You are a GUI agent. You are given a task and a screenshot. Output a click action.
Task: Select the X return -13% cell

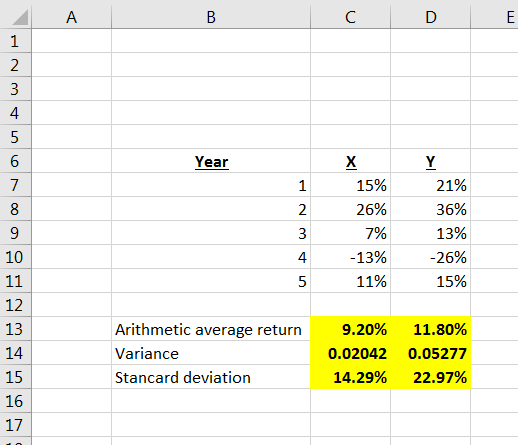pyautogui.click(x=350, y=257)
